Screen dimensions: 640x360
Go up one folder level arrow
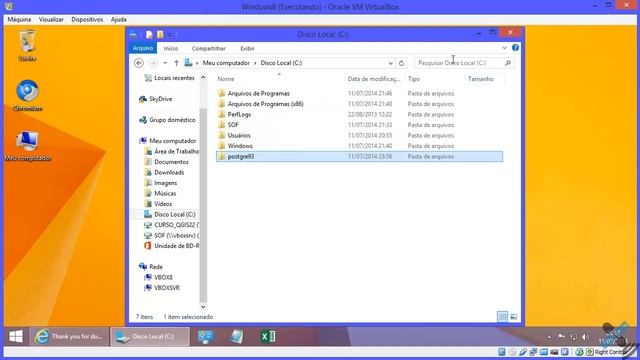point(176,63)
